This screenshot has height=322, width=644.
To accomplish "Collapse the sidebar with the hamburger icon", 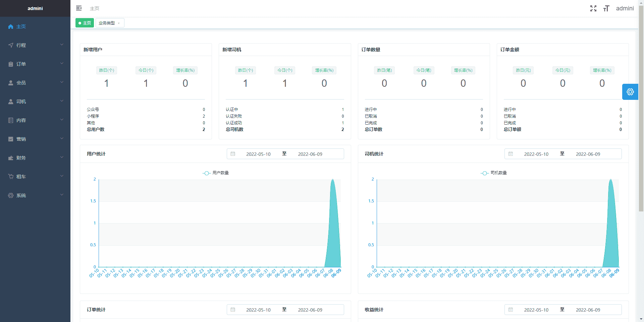I will click(79, 8).
